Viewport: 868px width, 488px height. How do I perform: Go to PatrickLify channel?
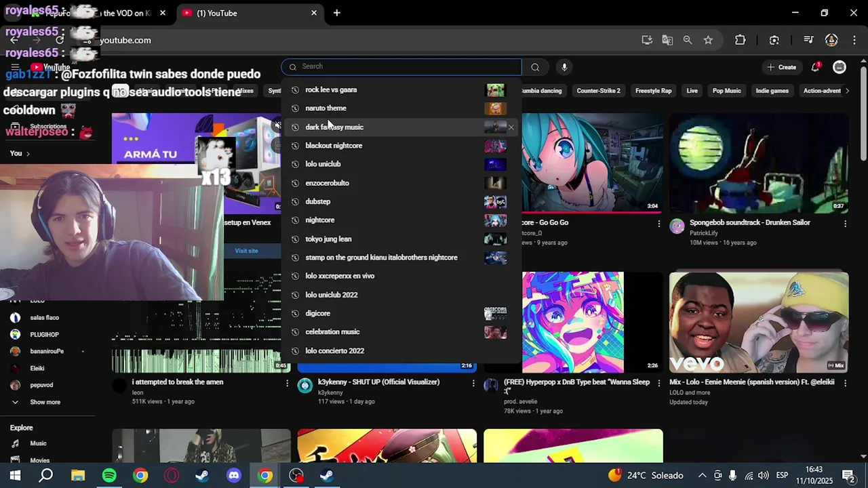(x=703, y=233)
